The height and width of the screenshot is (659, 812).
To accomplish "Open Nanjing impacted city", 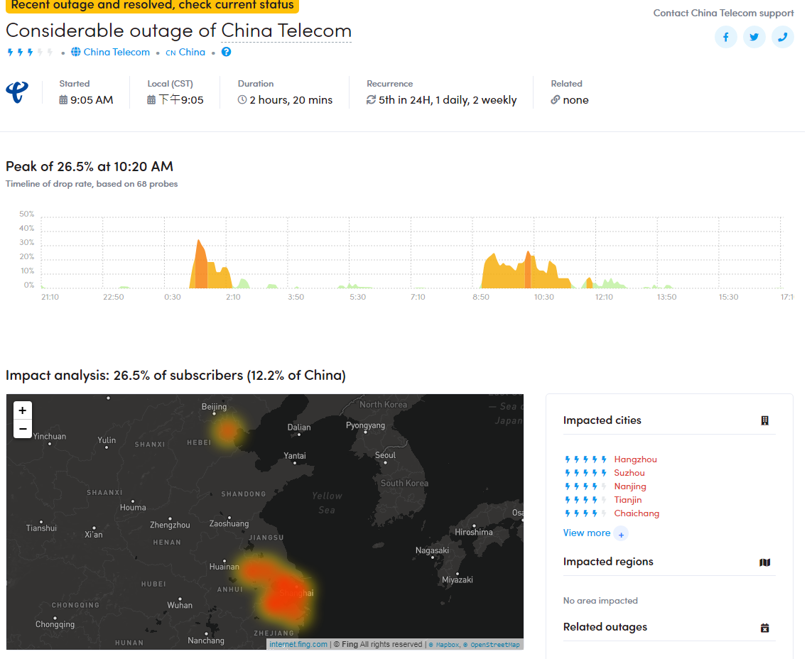I will 629,486.
